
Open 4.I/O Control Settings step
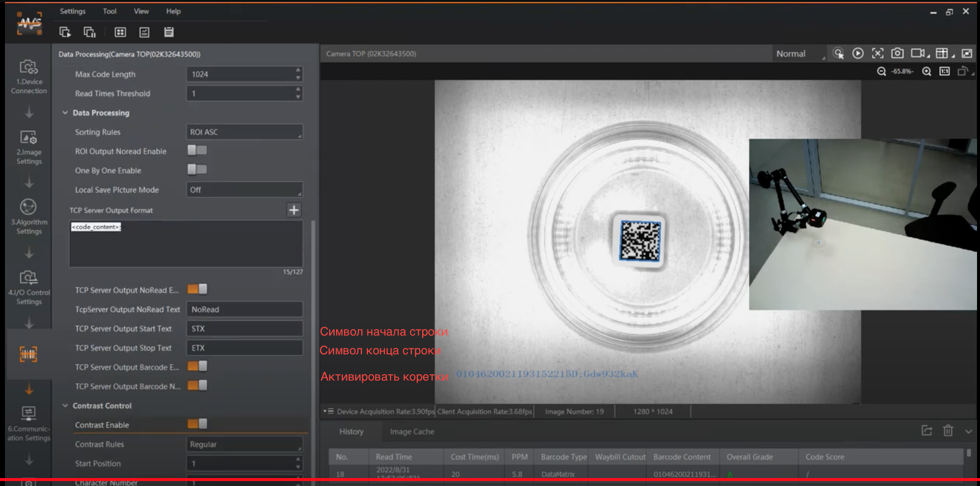(29, 288)
